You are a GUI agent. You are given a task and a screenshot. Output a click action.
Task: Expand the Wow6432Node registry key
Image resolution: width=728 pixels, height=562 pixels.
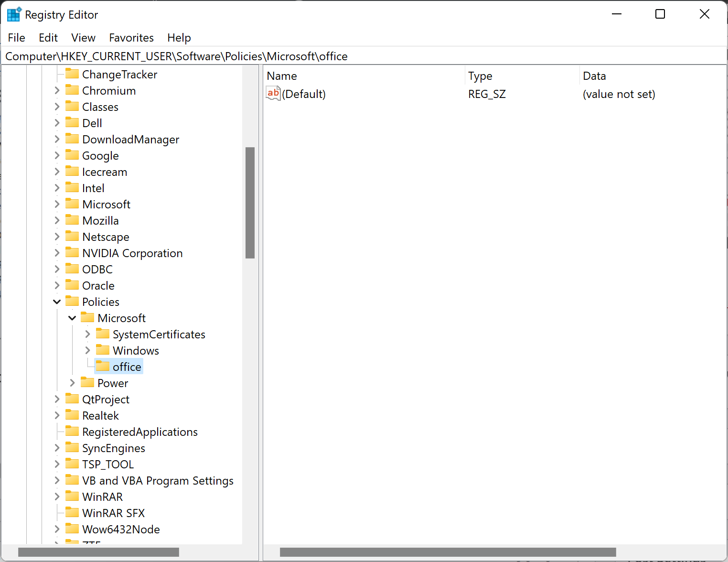pos(57,529)
